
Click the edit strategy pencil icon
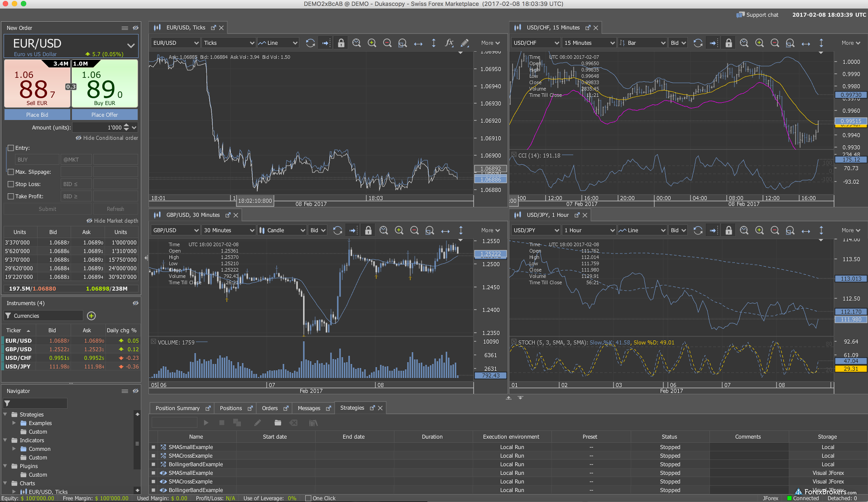point(257,423)
